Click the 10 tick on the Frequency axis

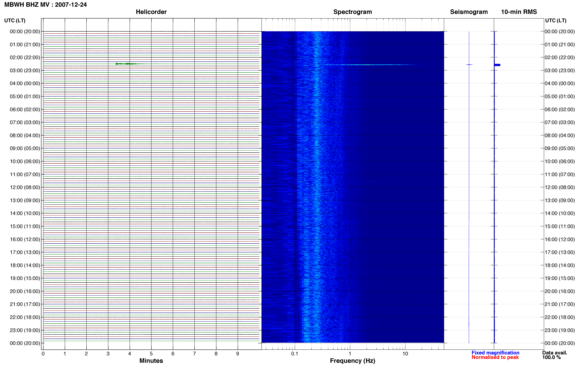click(405, 354)
